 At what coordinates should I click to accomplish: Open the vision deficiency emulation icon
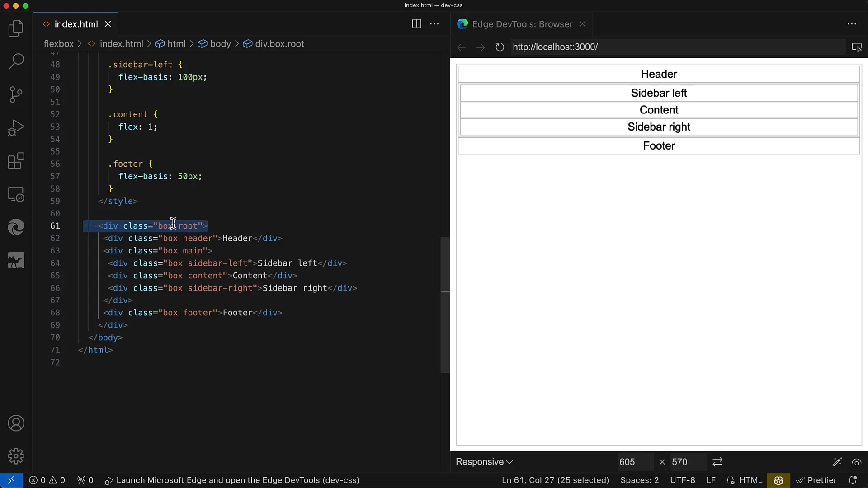857,462
